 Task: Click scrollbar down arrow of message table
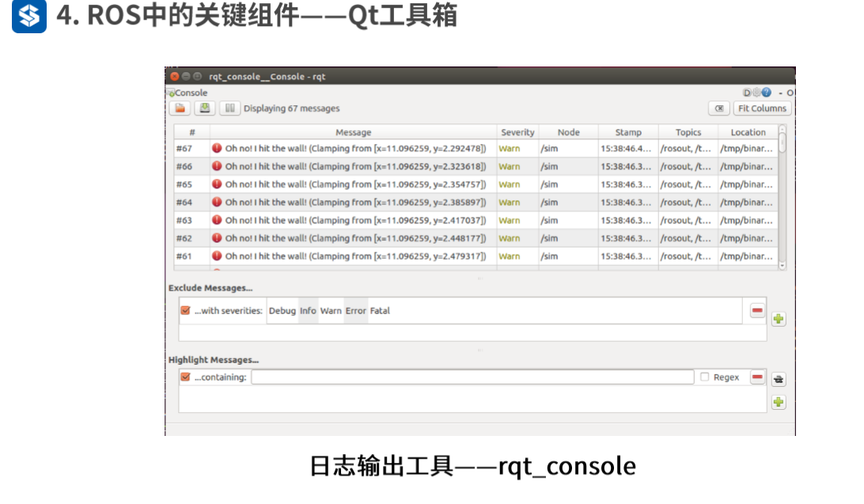782,266
